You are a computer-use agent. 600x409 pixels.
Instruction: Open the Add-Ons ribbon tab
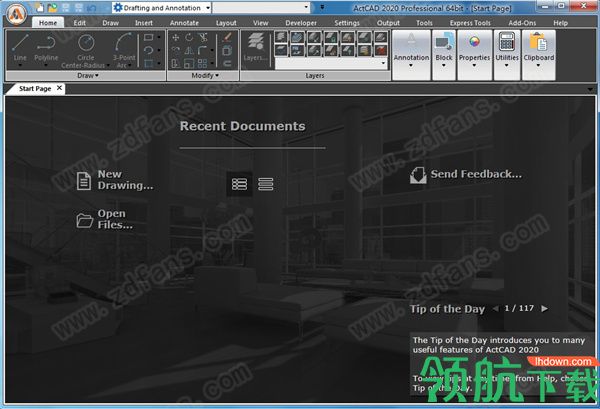pyautogui.click(x=522, y=23)
